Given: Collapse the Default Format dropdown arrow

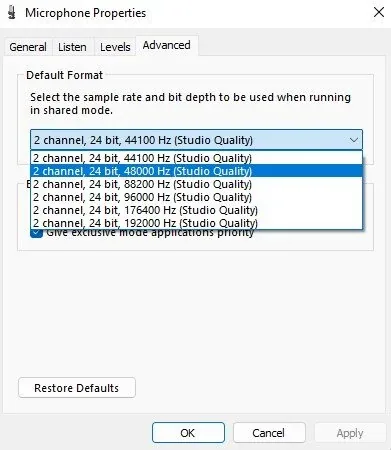Looking at the screenshot, I should click(x=354, y=140).
